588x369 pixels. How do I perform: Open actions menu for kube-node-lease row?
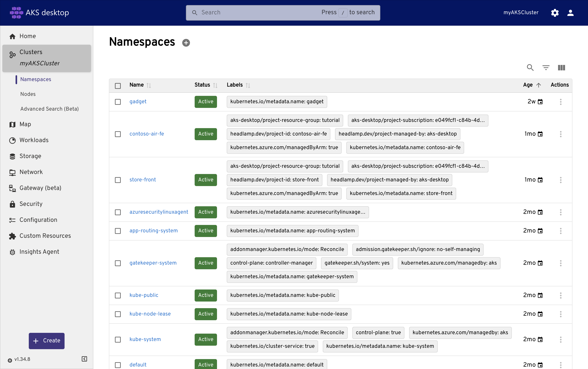pos(560,314)
